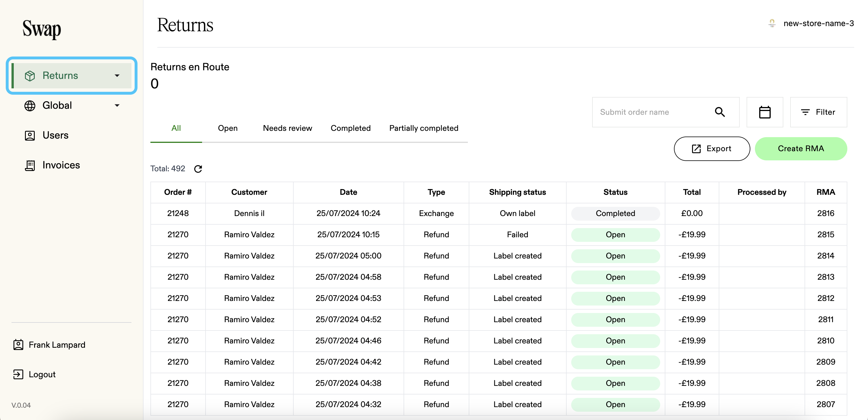
Task: Click RMA number 2807
Action: click(x=826, y=405)
